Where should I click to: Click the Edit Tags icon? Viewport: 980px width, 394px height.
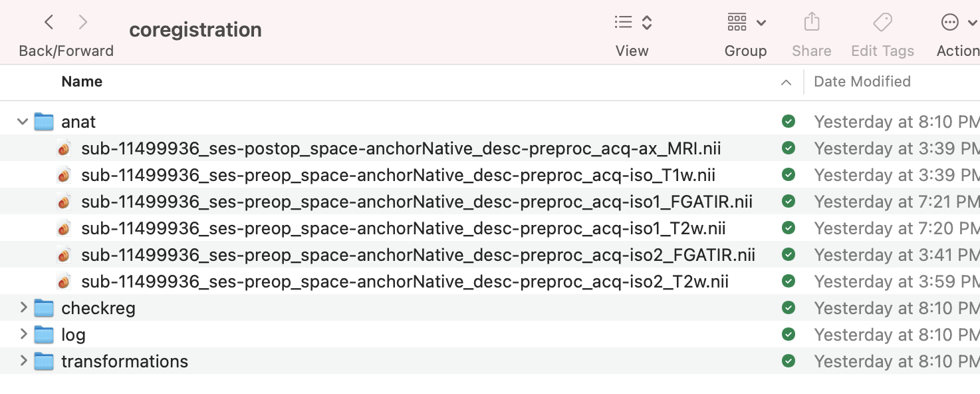click(882, 22)
